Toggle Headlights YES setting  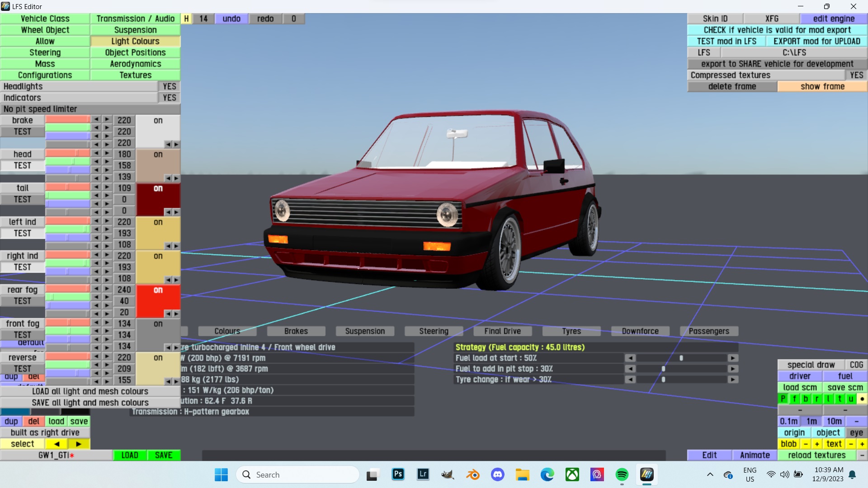coord(169,86)
